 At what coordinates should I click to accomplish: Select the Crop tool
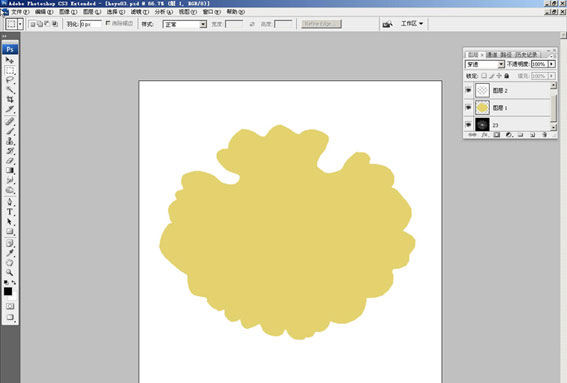10,99
